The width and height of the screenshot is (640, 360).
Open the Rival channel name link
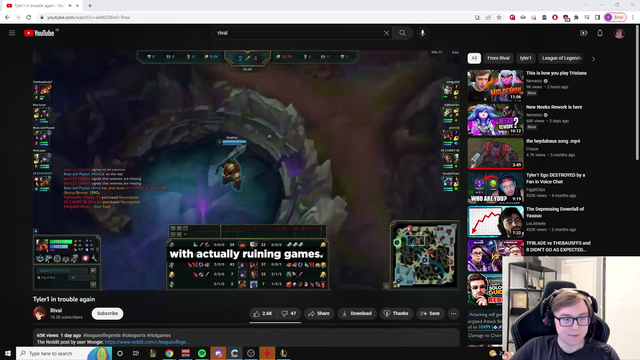(x=56, y=310)
